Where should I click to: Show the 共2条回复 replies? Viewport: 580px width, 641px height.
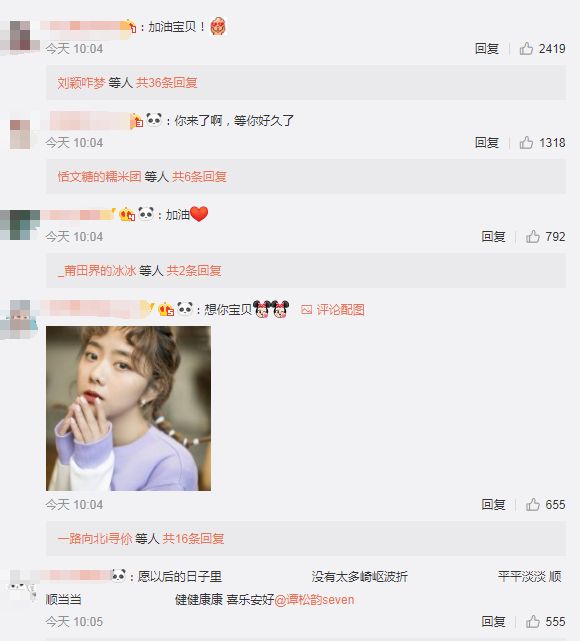(194, 271)
